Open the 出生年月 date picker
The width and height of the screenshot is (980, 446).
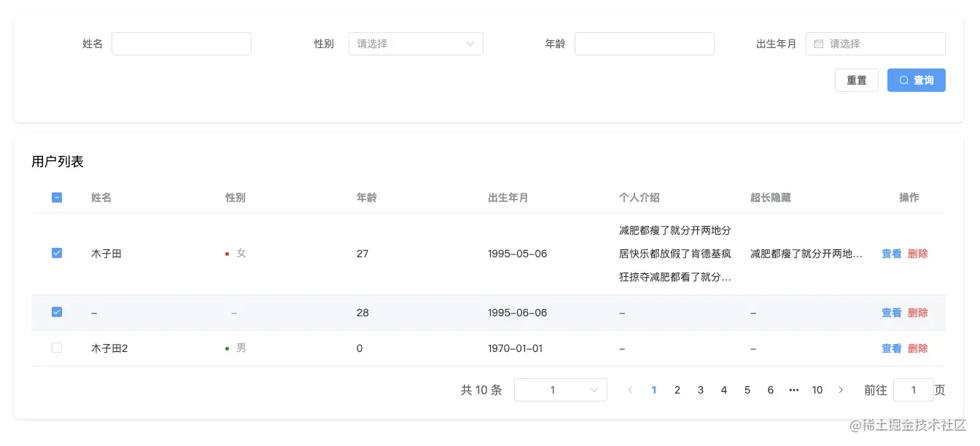click(875, 44)
